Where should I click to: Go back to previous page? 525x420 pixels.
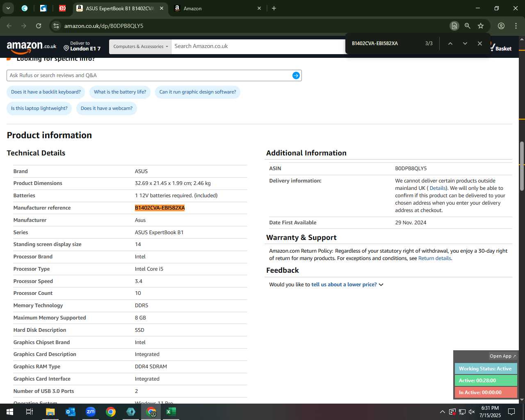coord(9,26)
